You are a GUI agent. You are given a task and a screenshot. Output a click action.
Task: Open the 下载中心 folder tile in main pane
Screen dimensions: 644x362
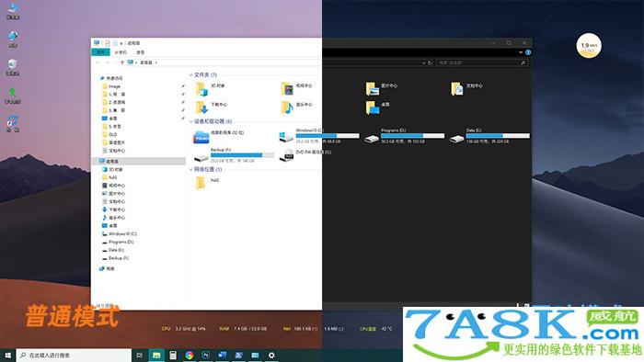pos(211,107)
